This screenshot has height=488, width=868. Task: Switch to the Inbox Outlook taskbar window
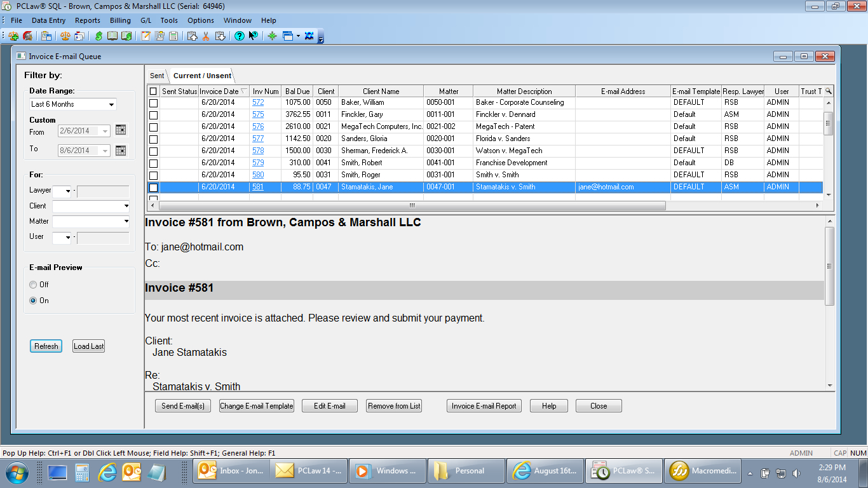pos(231,471)
